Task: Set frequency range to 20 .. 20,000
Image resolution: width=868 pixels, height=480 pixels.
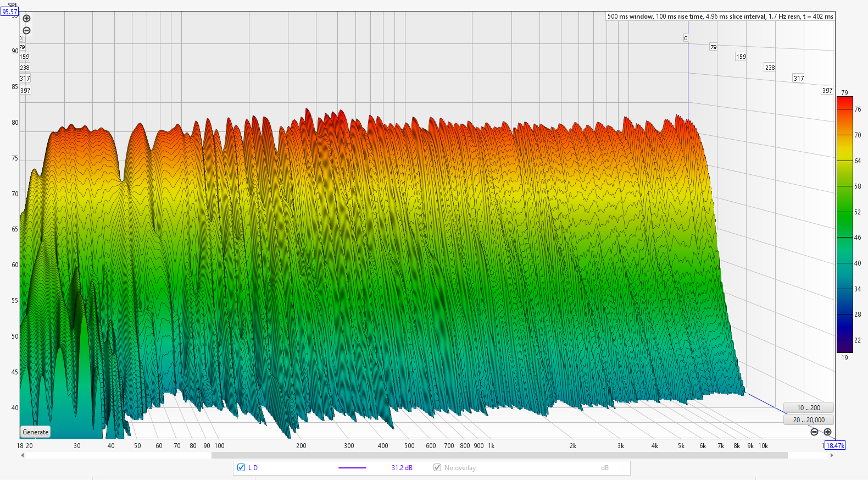Action: 809,420
